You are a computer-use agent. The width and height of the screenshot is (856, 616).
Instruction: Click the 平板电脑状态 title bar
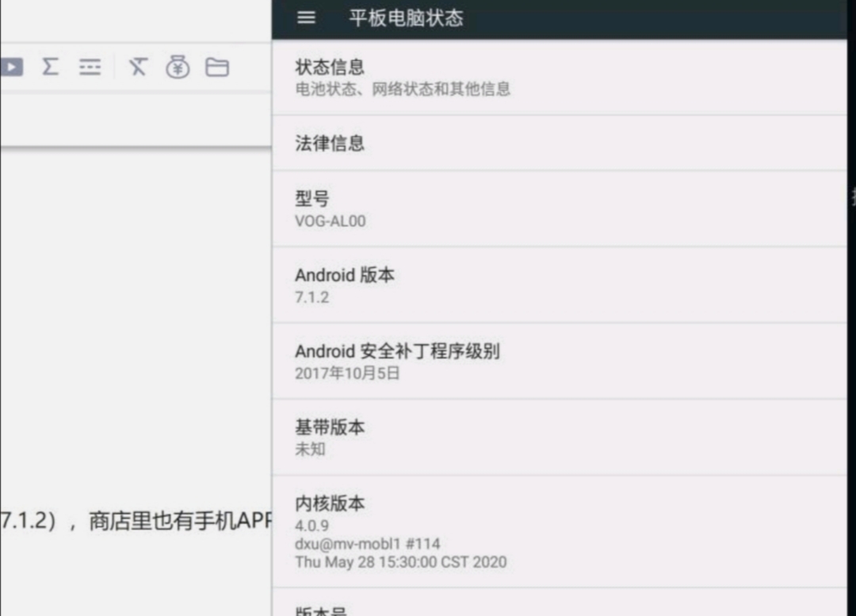(407, 17)
